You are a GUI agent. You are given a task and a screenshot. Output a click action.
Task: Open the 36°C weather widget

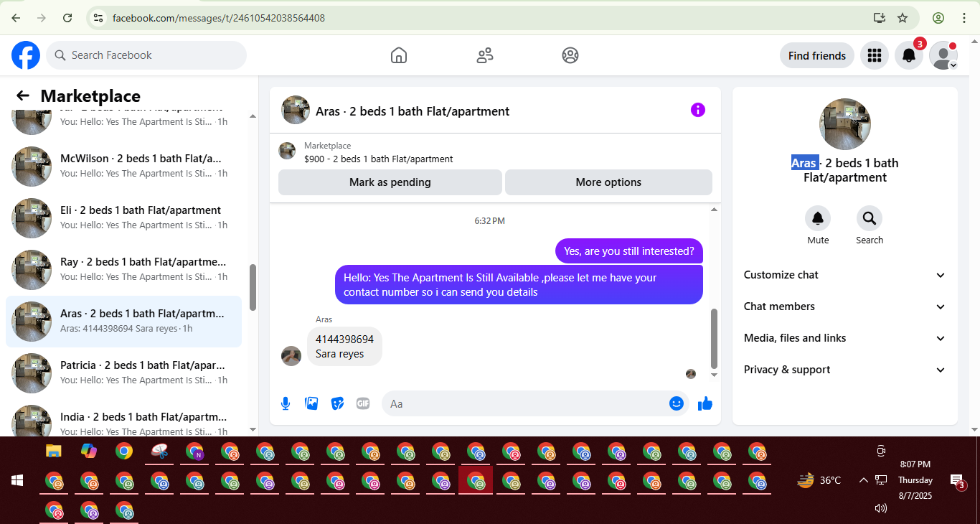point(819,480)
